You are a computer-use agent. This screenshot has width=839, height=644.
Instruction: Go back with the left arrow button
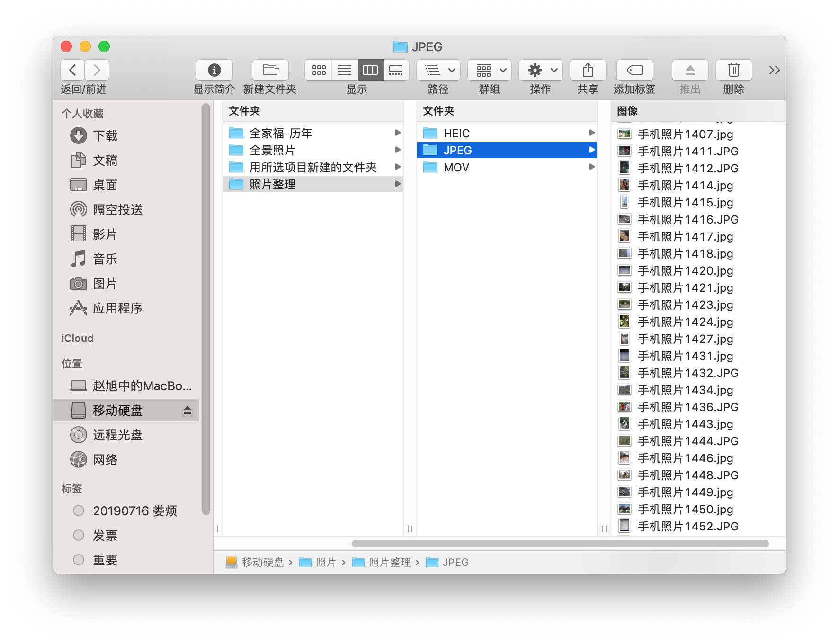(x=73, y=70)
